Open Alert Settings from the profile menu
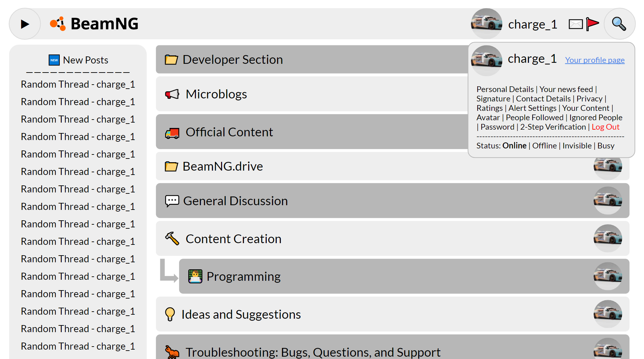644x359 pixels. click(x=532, y=108)
